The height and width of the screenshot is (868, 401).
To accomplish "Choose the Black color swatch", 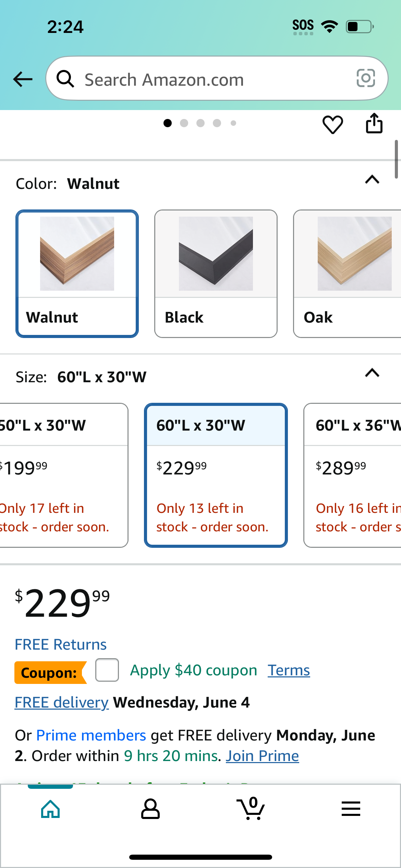I will pos(216,274).
